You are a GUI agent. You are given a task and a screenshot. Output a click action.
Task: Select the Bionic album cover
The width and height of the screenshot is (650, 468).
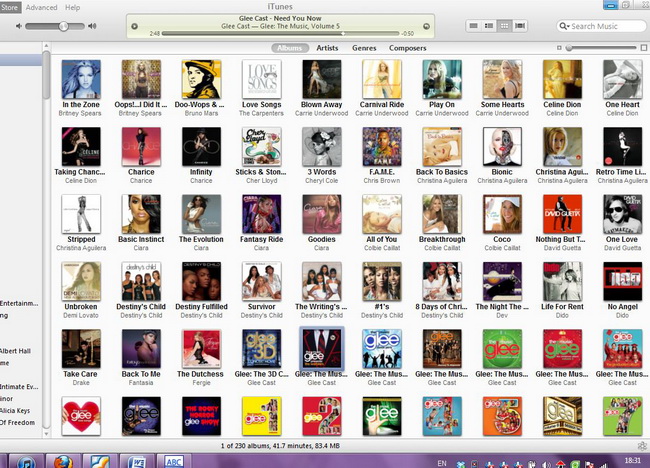(x=502, y=147)
